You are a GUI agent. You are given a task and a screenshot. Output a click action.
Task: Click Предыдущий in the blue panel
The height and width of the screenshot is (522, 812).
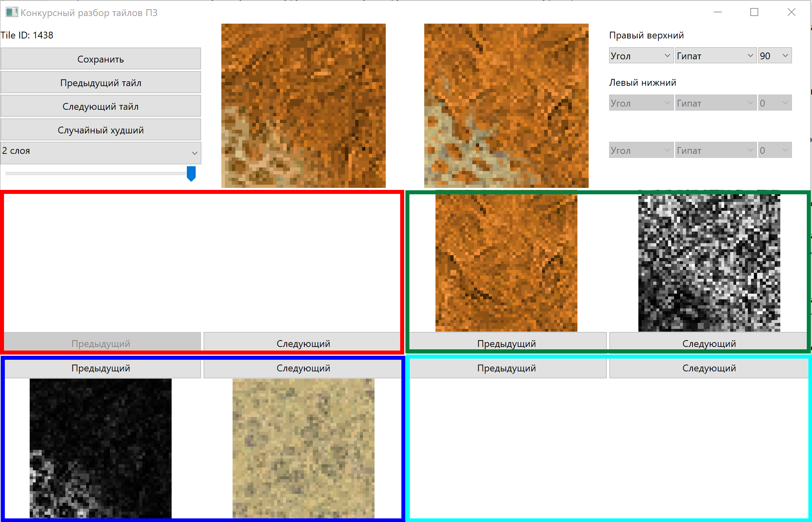[x=101, y=368]
